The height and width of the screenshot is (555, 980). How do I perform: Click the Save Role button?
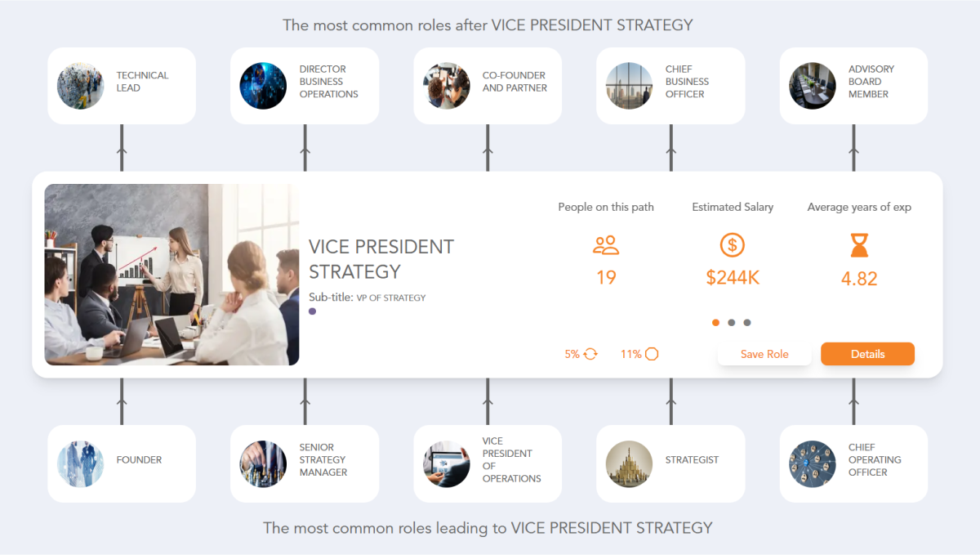[764, 354]
